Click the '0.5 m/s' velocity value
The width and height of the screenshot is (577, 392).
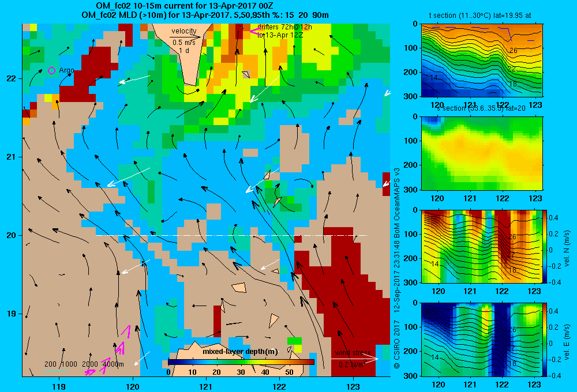(184, 43)
